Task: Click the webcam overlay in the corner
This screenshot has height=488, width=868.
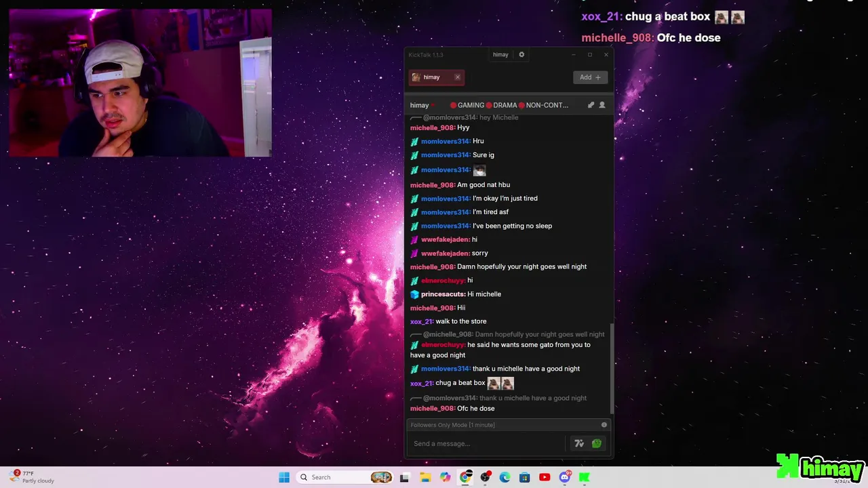Action: (140, 83)
